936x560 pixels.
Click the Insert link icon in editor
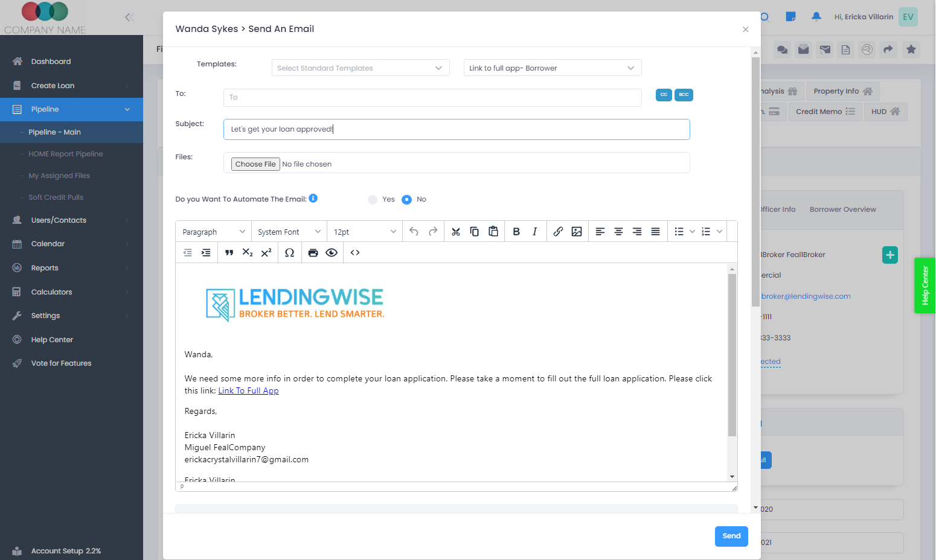[x=558, y=232]
